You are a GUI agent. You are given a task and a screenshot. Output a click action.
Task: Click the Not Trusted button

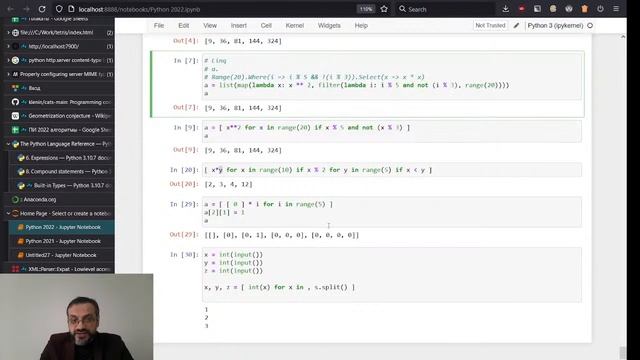[x=490, y=25]
